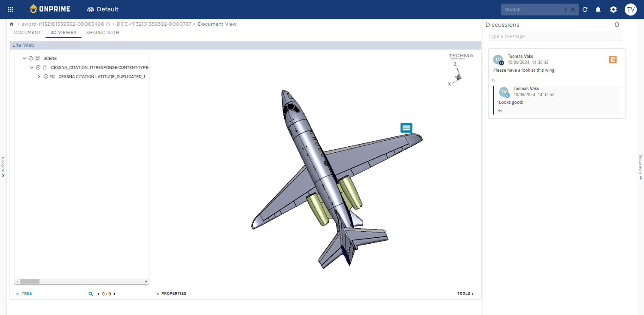Collapse the SCENE tree node
The height and width of the screenshot is (315, 644).
point(24,58)
